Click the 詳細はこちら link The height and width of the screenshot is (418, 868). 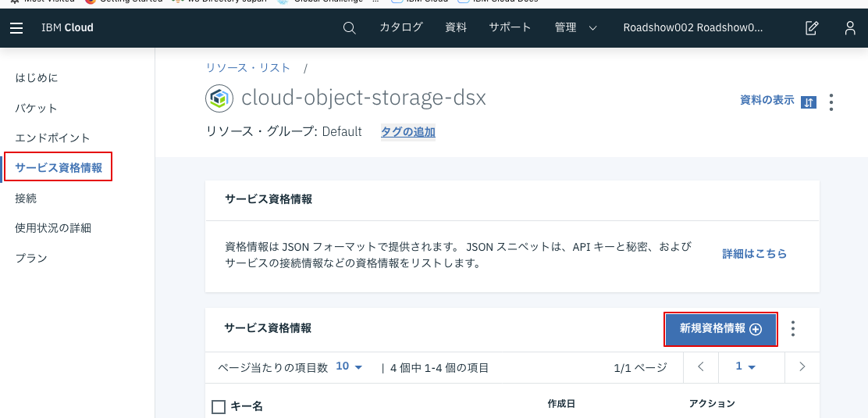tap(755, 254)
